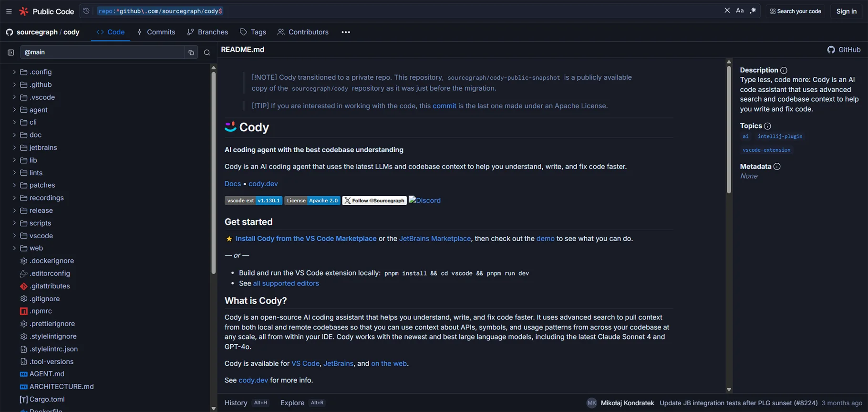The image size is (868, 412).
Task: Open Install Cody from VS Code Marketplace
Action: [x=306, y=239]
